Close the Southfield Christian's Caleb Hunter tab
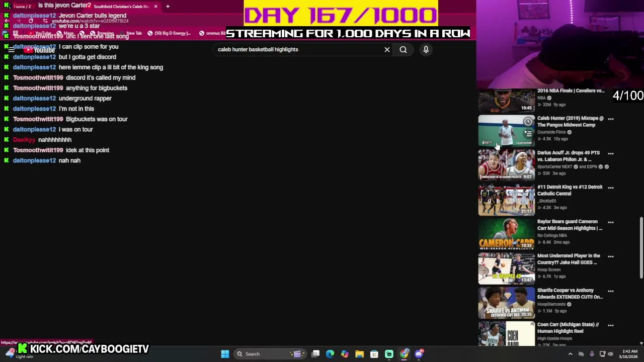Image resolution: width=644 pixels, height=362 pixels. [155, 6]
